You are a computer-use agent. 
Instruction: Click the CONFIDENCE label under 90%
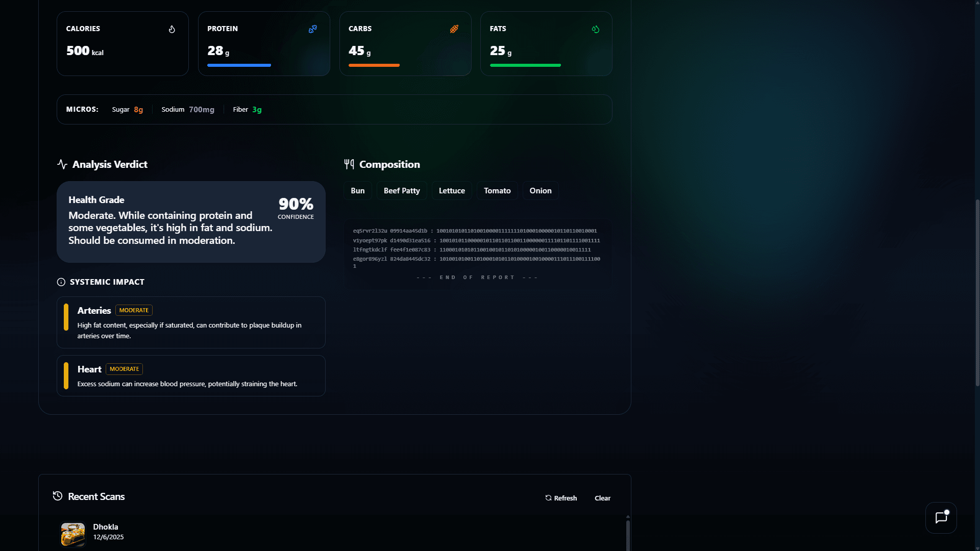click(296, 217)
